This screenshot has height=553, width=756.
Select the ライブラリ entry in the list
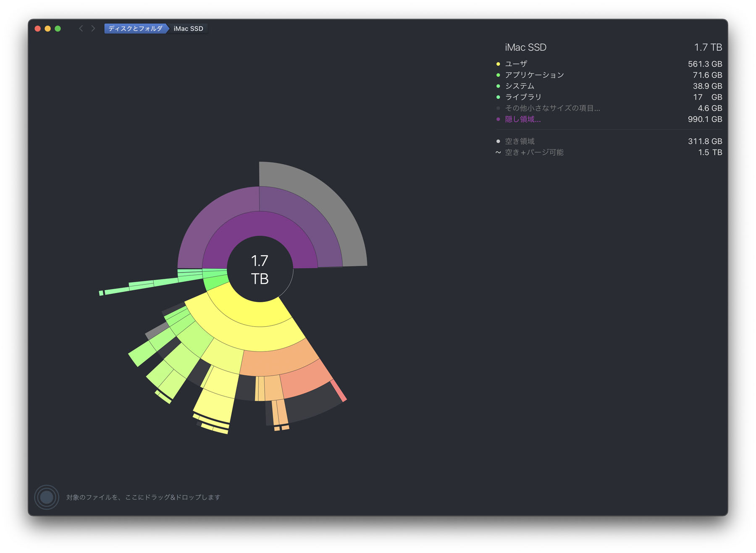coord(523,97)
